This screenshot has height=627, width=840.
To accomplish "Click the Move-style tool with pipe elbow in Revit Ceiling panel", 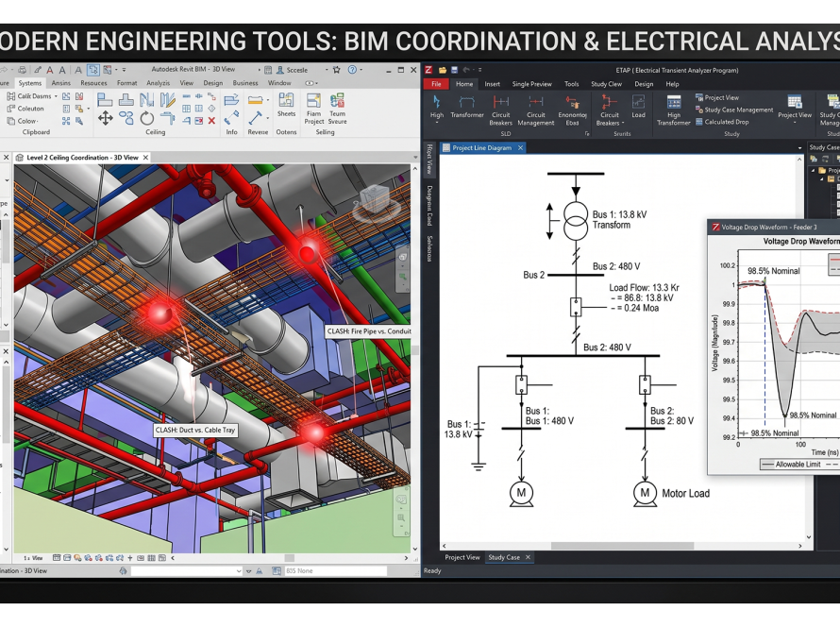I will pyautogui.click(x=168, y=118).
